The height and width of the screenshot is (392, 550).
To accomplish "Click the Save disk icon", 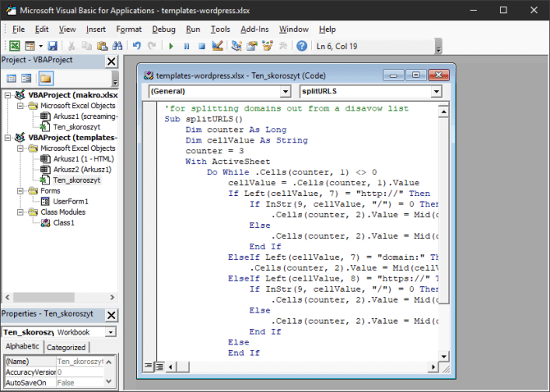I will pyautogui.click(x=53, y=46).
